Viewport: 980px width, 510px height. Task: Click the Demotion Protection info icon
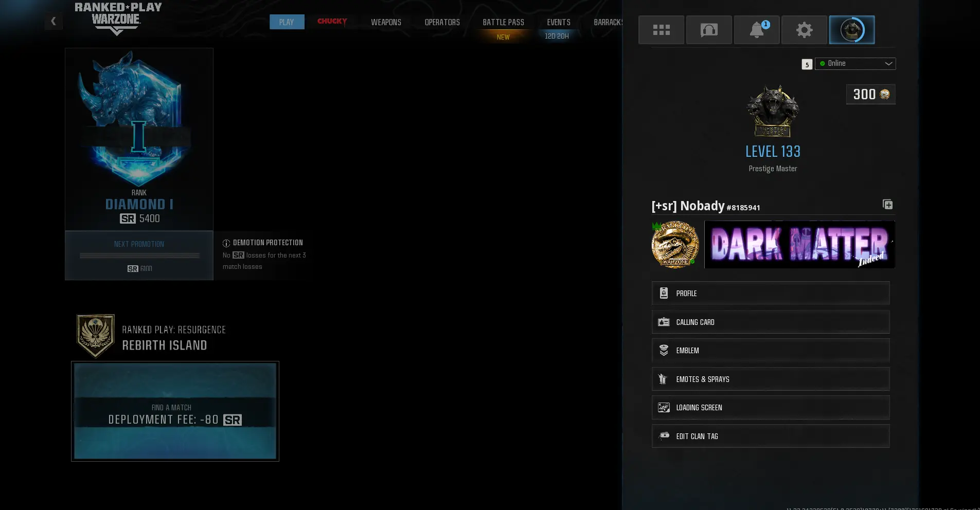[x=226, y=243]
